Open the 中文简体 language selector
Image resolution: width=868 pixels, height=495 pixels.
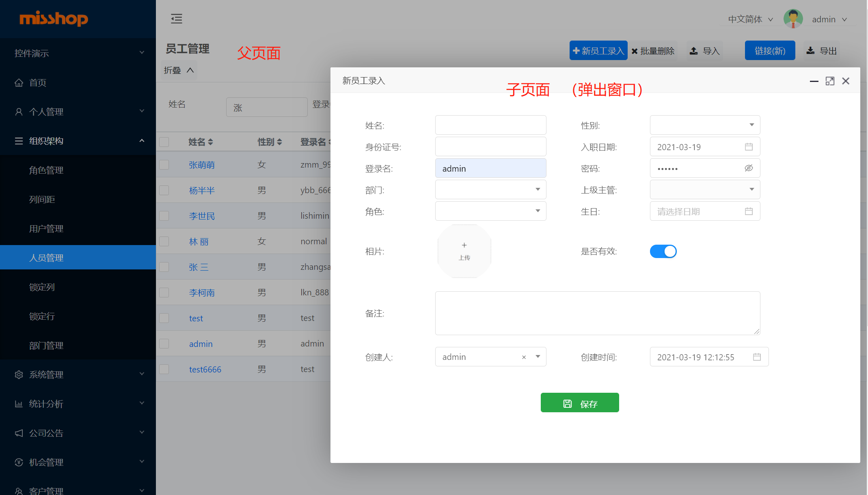tap(750, 19)
